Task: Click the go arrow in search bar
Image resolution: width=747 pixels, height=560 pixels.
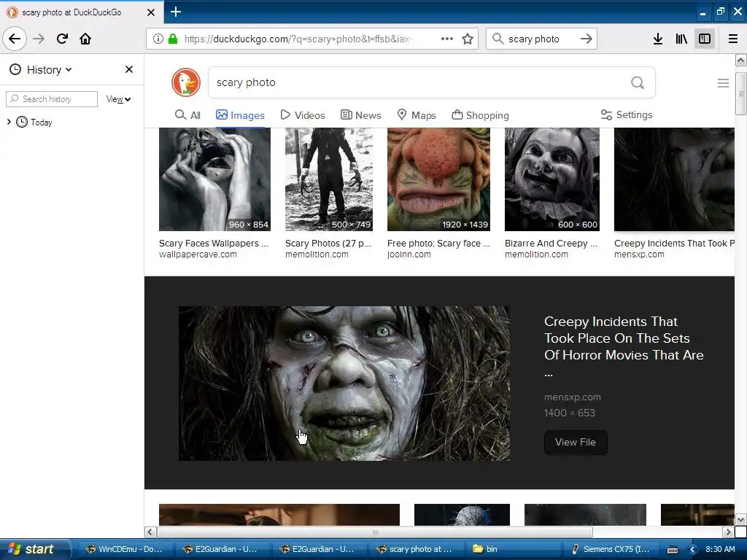Action: pos(587,39)
